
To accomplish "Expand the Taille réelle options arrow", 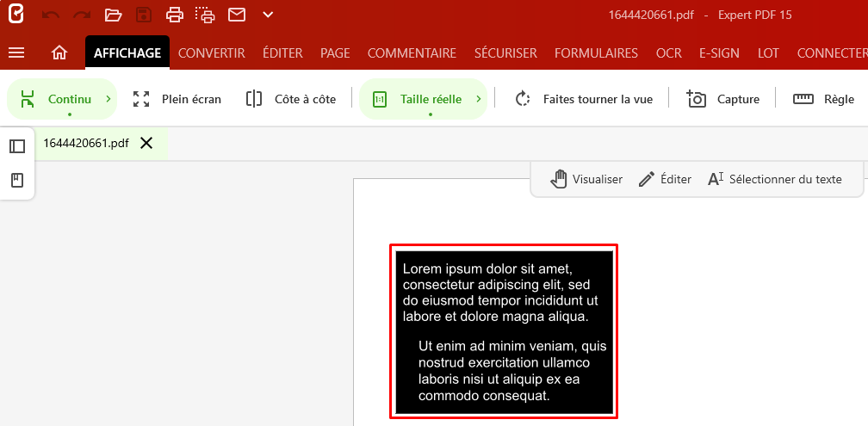I will pos(478,100).
